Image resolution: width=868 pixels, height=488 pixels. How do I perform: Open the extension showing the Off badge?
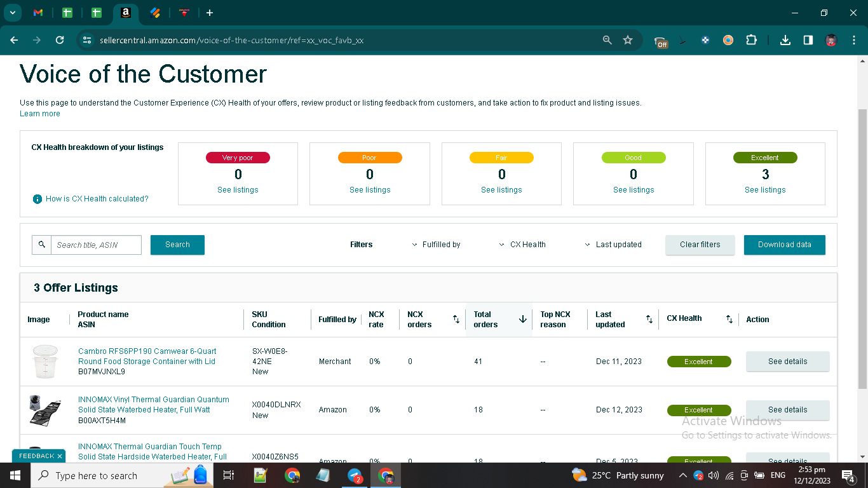[661, 41]
